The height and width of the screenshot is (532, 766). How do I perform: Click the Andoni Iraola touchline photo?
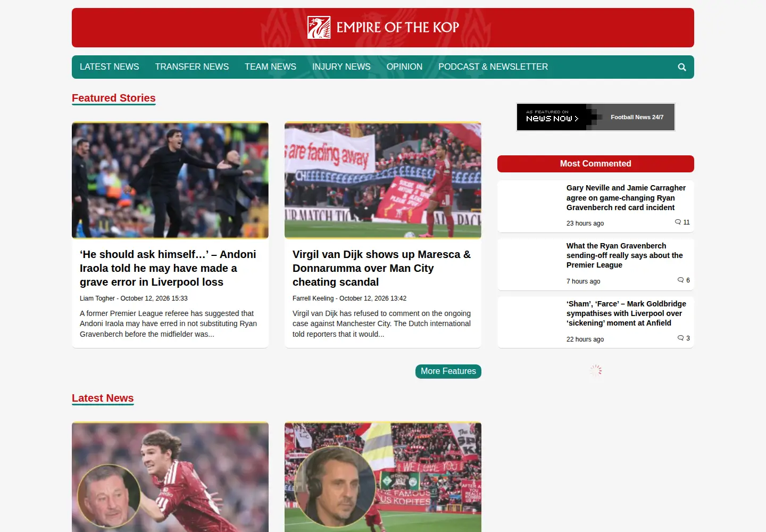170,180
